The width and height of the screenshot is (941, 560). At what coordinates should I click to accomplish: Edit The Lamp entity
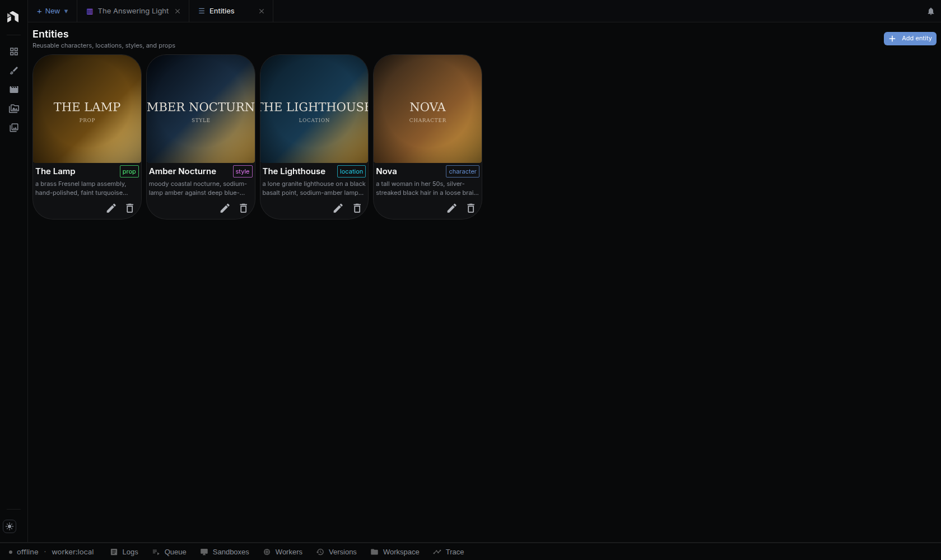[111, 208]
